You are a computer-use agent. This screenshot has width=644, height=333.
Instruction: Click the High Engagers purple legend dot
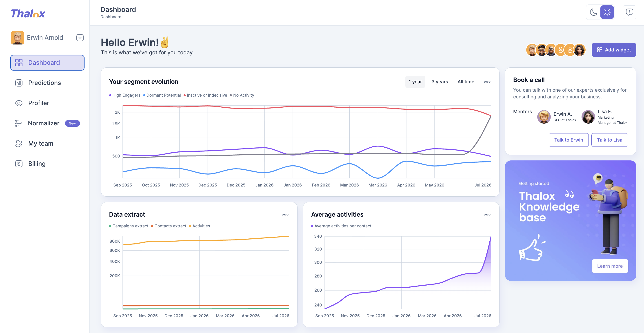coord(110,95)
